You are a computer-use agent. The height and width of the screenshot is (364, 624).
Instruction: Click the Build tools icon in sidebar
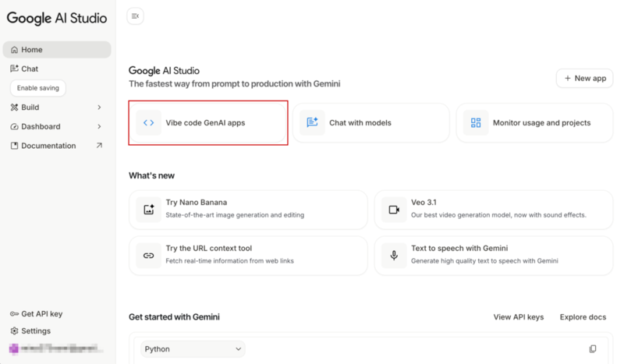pos(14,108)
